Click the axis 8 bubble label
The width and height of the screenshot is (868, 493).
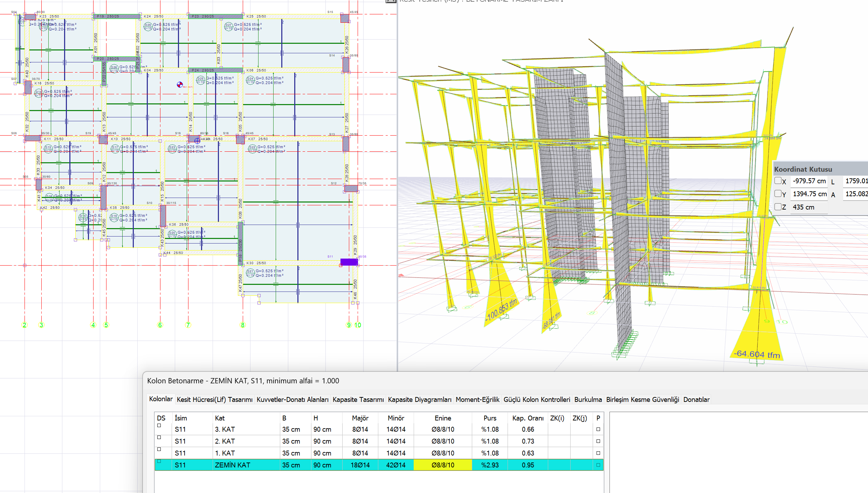point(242,325)
